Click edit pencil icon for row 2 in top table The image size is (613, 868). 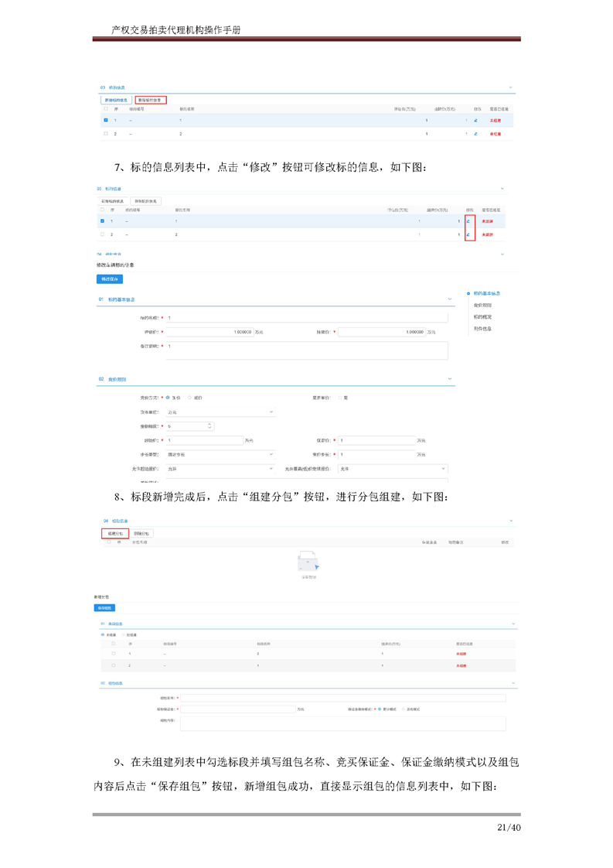(476, 134)
